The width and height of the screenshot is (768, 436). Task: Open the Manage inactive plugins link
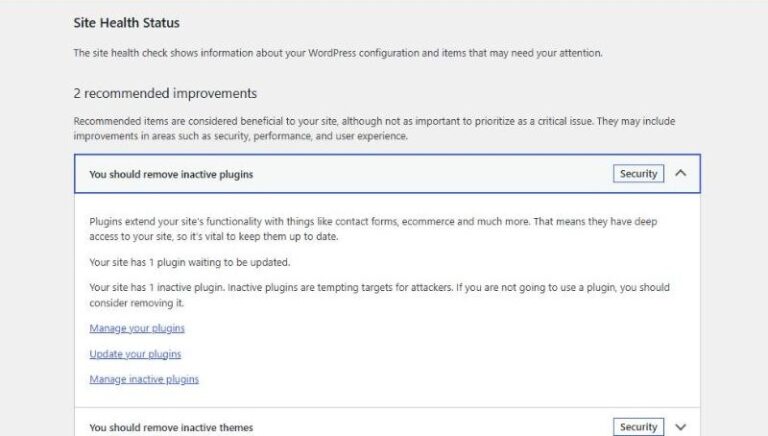point(144,379)
